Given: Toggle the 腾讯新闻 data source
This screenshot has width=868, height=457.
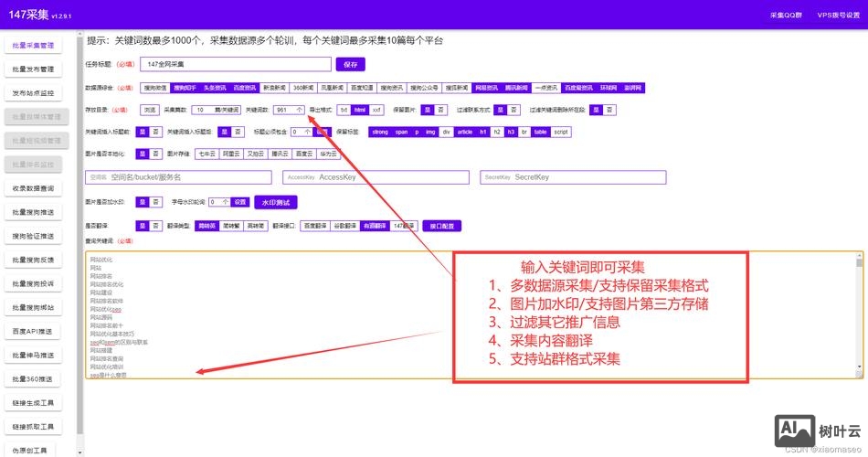Looking at the screenshot, I should coord(516,88).
